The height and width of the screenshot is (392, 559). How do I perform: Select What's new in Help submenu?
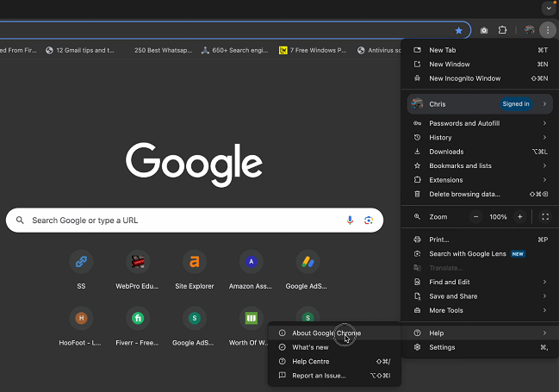[334, 347]
